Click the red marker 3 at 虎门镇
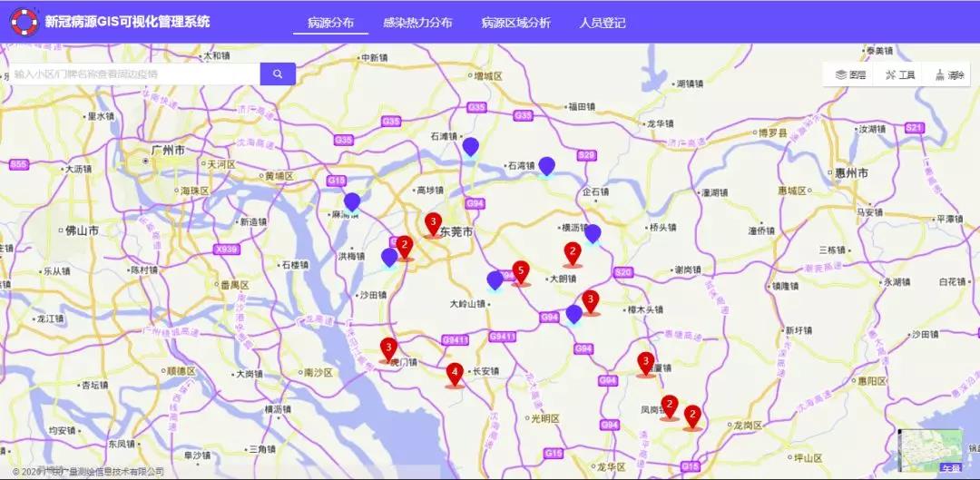 tap(388, 348)
